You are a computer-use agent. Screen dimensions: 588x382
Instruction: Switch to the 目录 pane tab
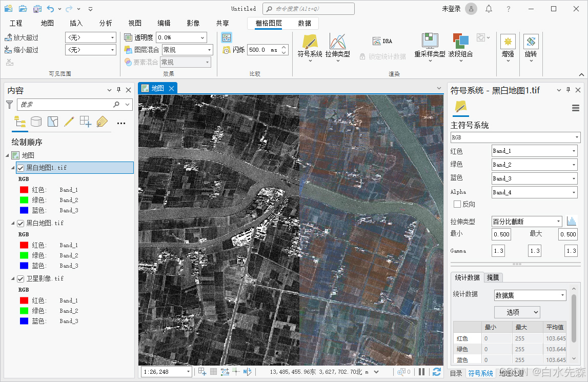coord(456,373)
